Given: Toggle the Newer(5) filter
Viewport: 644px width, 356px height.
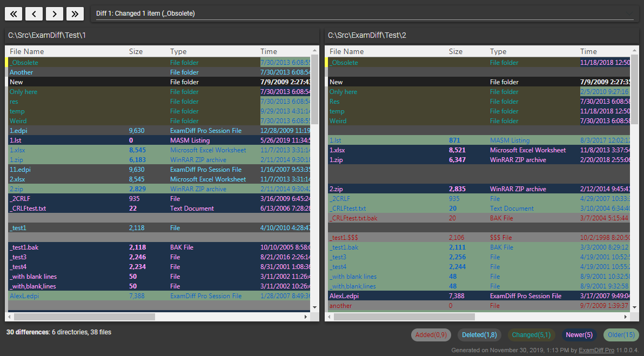Looking at the screenshot, I should (x=579, y=335).
